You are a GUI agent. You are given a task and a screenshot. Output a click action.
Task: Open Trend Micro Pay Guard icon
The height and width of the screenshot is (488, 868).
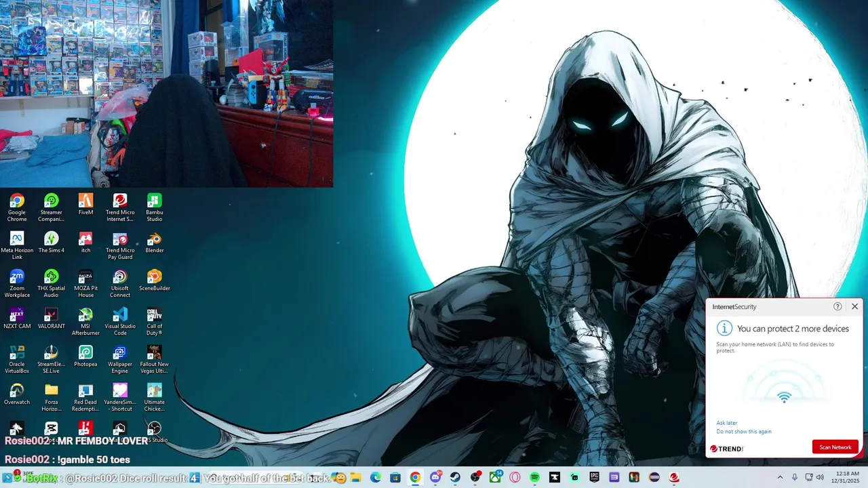click(x=120, y=245)
